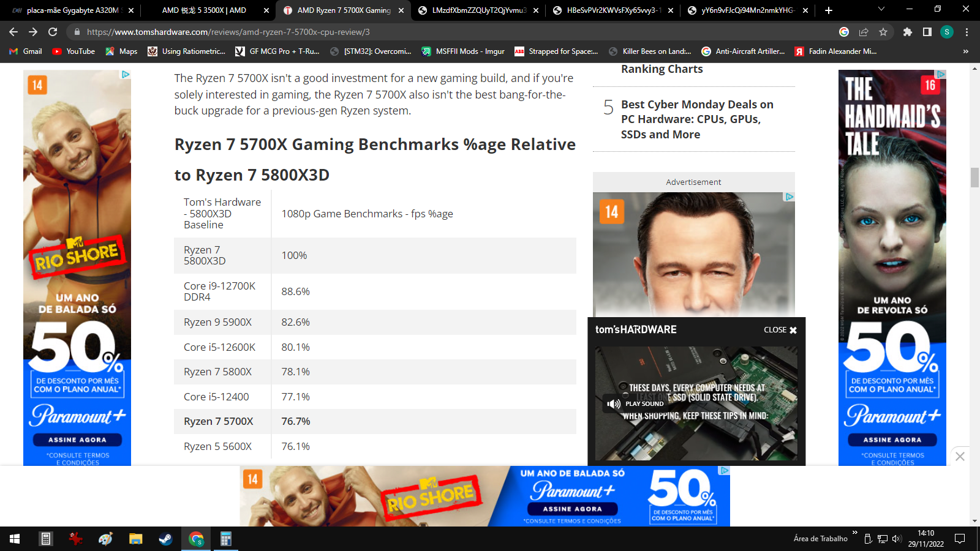Reload the current page
This screenshot has width=980, height=551.
pyautogui.click(x=53, y=32)
